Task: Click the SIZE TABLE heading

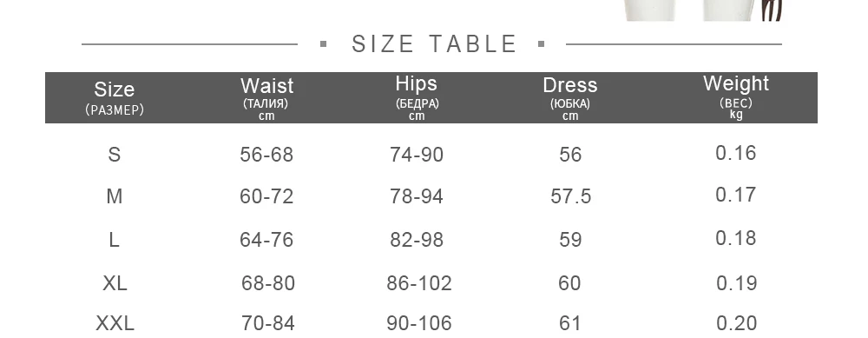Action: 434,43
